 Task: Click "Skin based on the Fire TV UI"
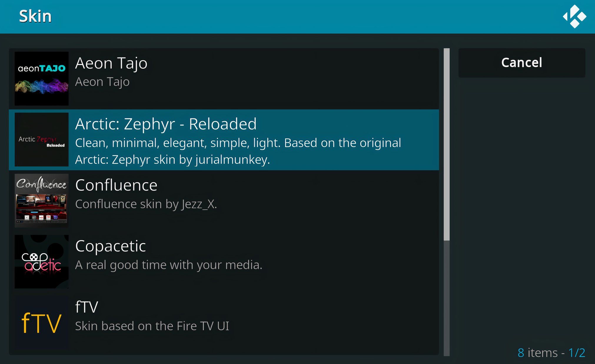(152, 326)
